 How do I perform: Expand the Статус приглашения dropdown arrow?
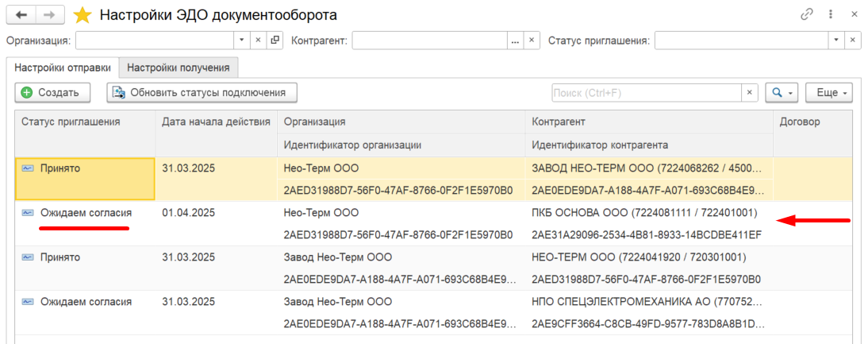836,41
